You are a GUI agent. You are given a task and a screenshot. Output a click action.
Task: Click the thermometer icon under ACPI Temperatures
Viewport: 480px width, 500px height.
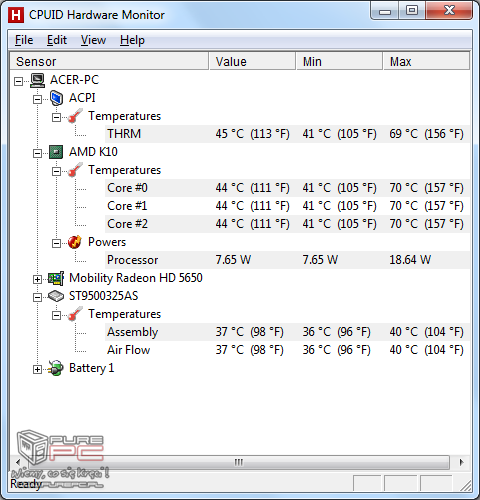tap(75, 116)
